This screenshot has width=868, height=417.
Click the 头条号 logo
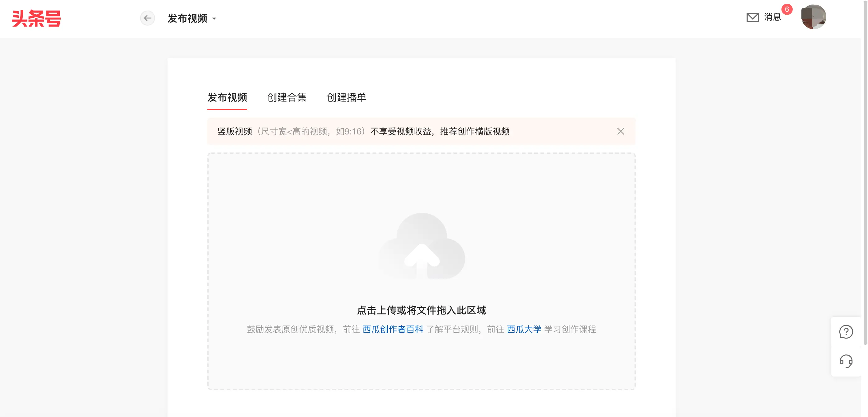(x=36, y=19)
